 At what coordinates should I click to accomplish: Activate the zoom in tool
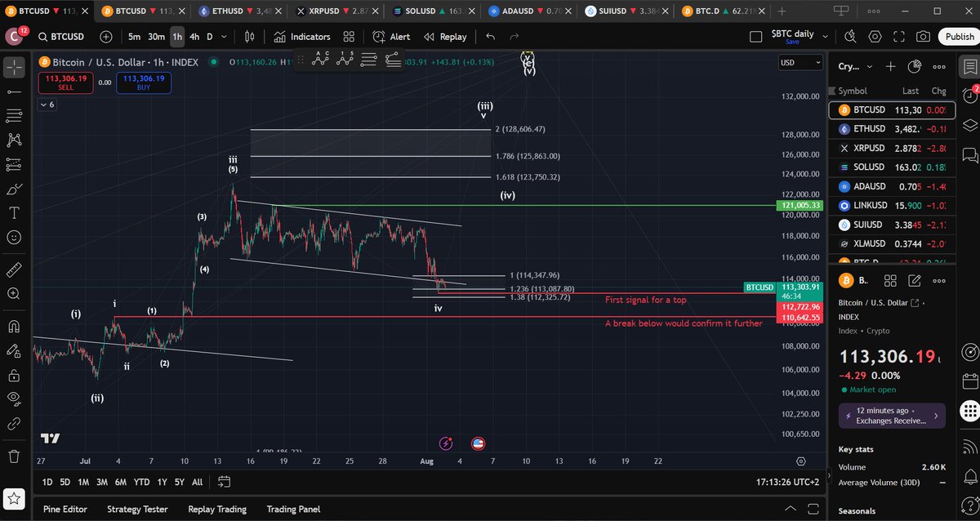pos(14,293)
